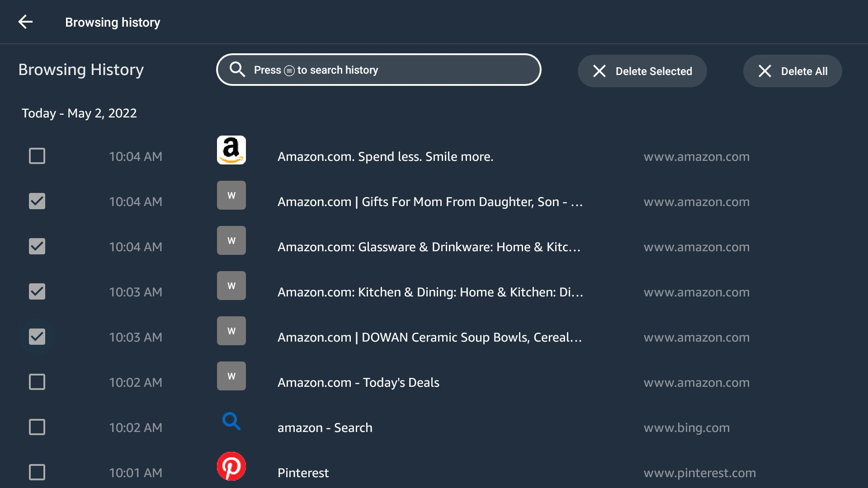Click www.amazon.com URL of Today's Deals row

[x=697, y=382]
